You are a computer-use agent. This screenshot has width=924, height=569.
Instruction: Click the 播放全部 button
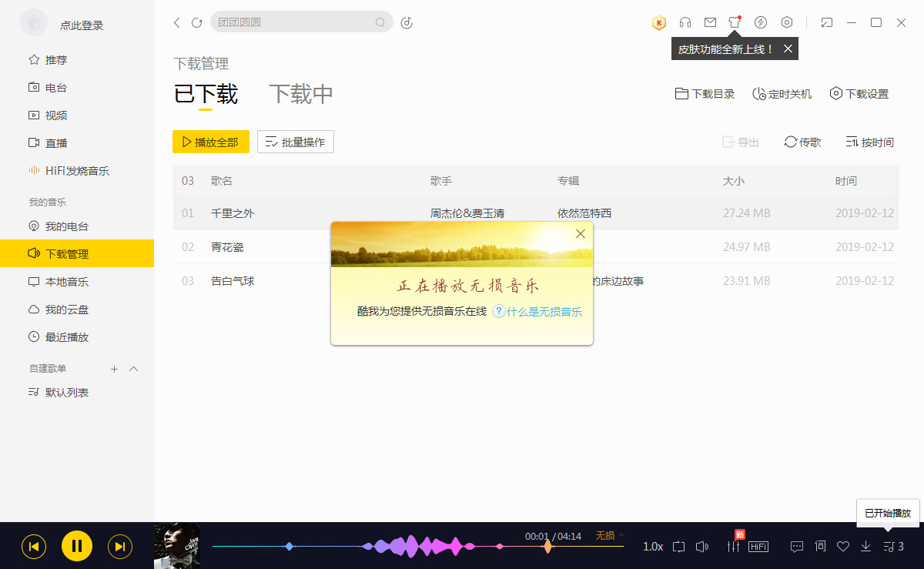click(x=210, y=142)
